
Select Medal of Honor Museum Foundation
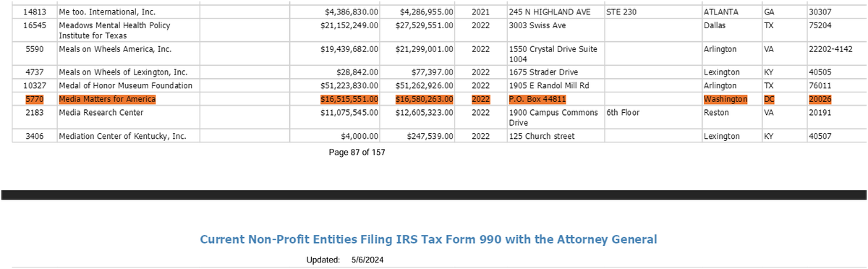[126, 85]
